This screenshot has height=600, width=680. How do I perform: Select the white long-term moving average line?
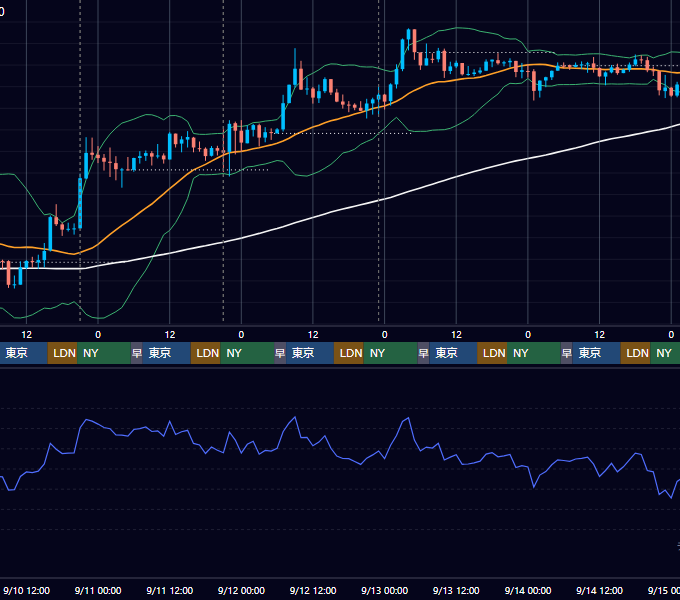(312, 218)
